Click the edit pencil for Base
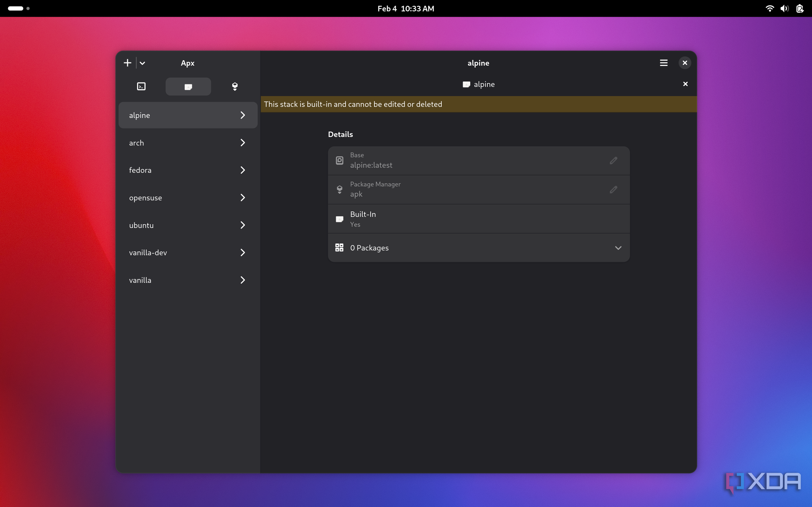 (613, 161)
